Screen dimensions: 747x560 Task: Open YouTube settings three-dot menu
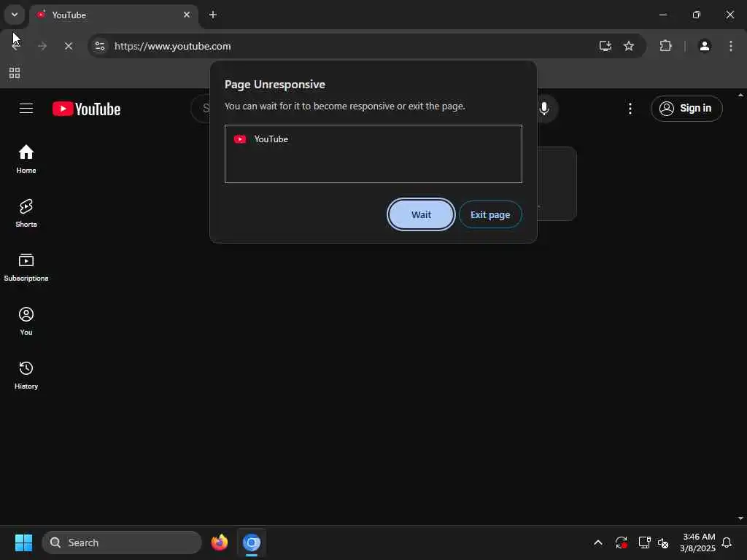tap(630, 109)
